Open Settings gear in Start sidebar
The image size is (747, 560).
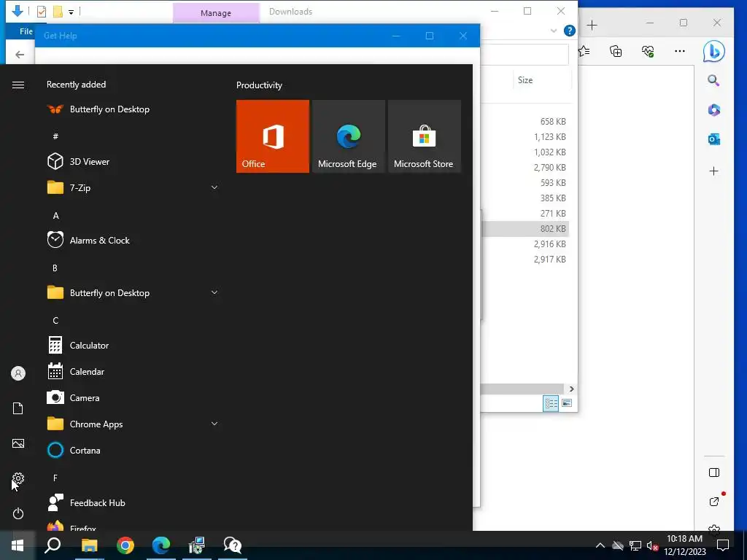[x=18, y=478]
